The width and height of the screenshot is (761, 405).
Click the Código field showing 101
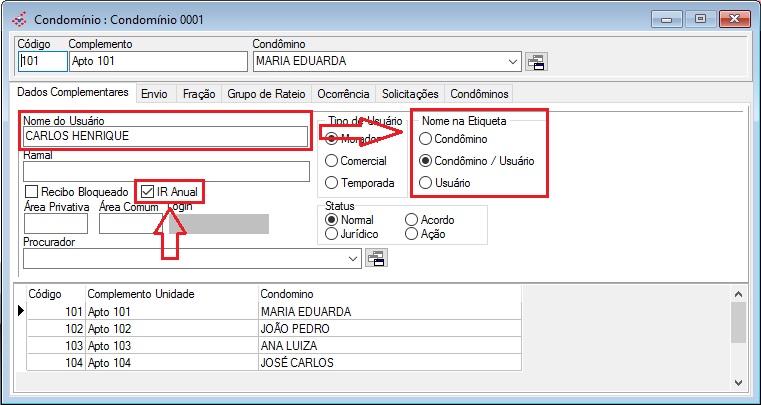[x=42, y=62]
